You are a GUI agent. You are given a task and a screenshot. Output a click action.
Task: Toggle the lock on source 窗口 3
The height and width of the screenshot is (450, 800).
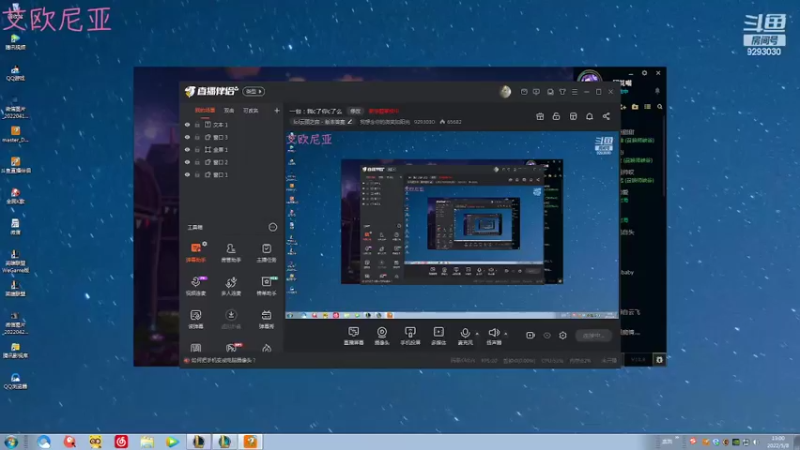(197, 137)
